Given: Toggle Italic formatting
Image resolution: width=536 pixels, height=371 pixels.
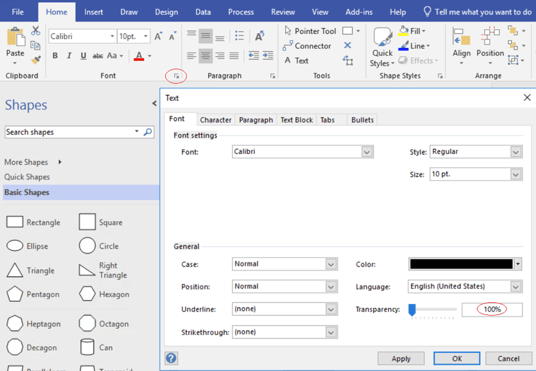Looking at the screenshot, I should [69, 55].
